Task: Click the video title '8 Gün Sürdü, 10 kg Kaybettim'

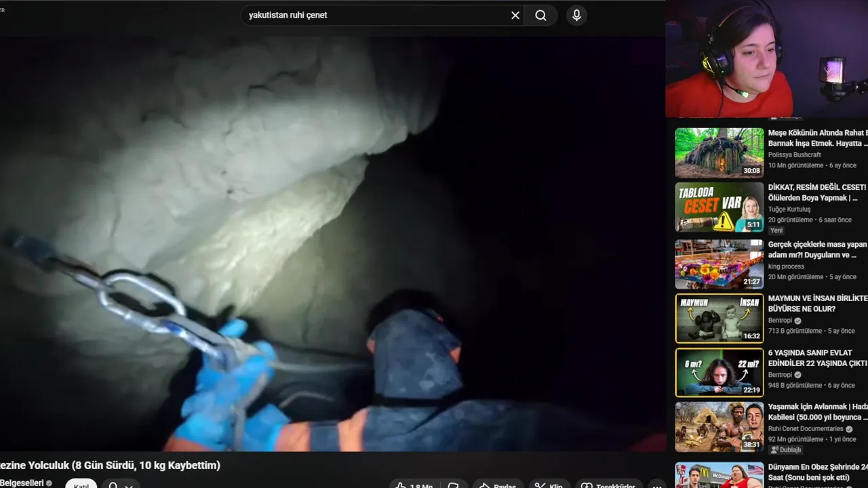Action: (146, 466)
